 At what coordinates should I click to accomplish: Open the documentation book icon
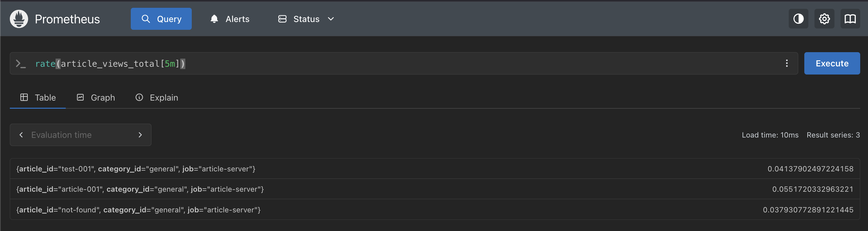pyautogui.click(x=850, y=19)
